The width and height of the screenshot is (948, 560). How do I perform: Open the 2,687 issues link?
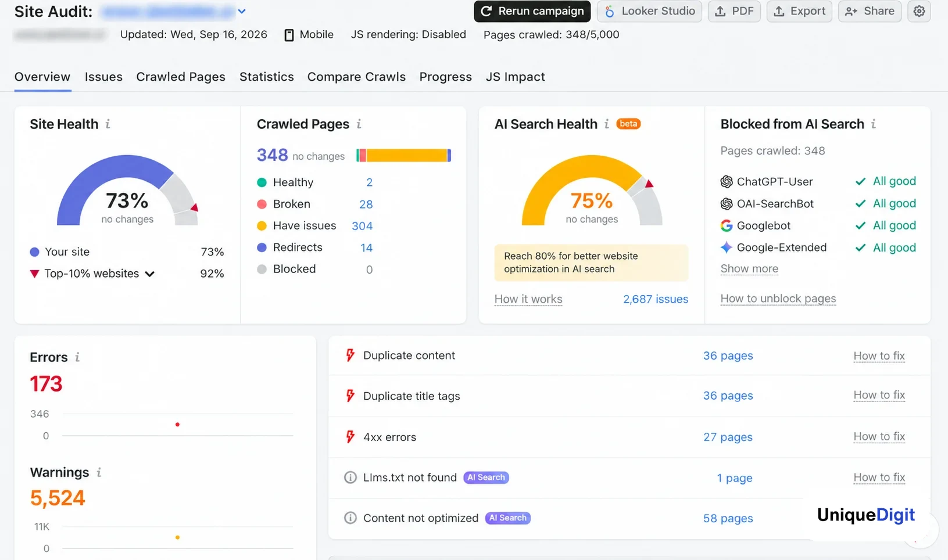coord(656,299)
